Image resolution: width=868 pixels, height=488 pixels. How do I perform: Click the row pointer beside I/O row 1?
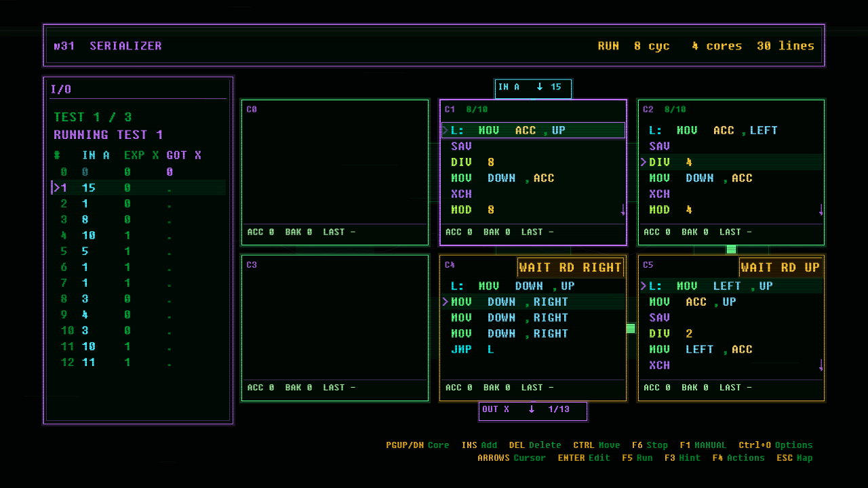click(x=56, y=188)
